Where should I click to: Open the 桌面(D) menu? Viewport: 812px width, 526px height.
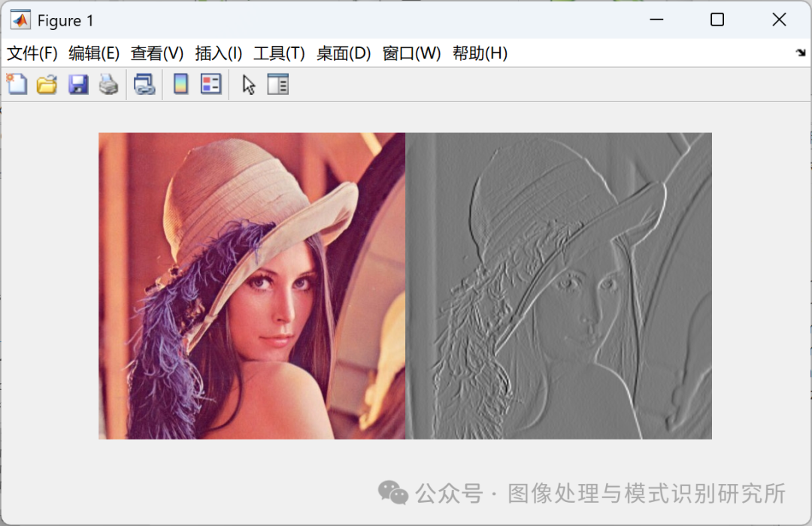pyautogui.click(x=344, y=53)
